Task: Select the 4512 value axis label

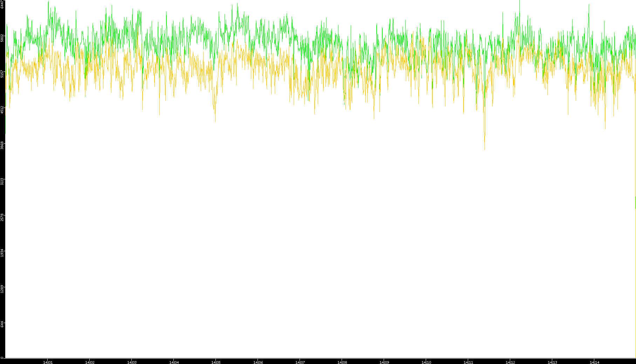Action: pyautogui.click(x=2, y=110)
